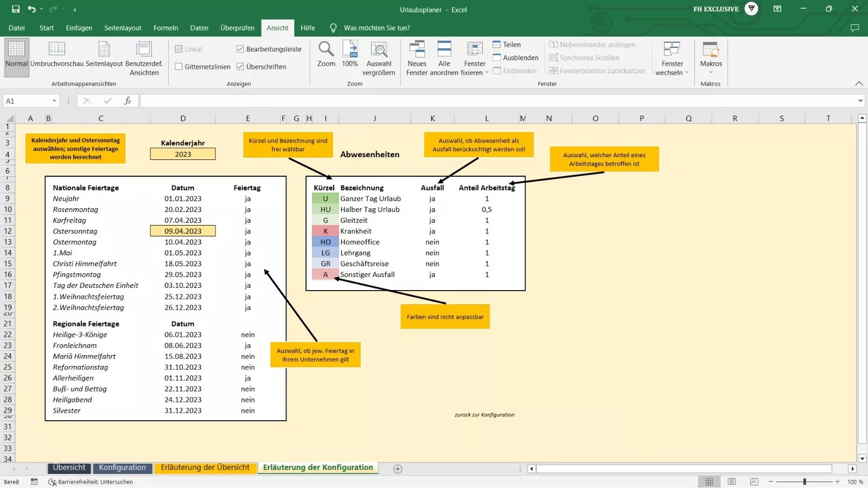Click the 100 % zoom level text

[x=855, y=482]
